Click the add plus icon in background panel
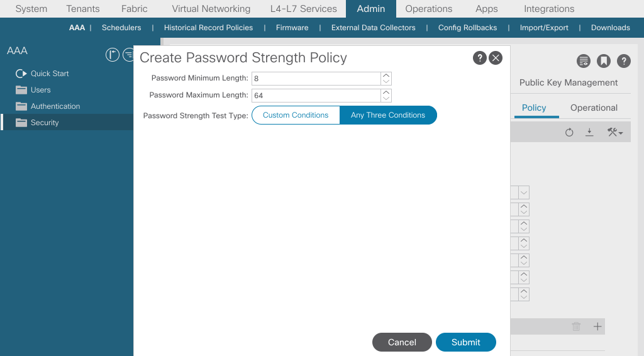 point(597,327)
